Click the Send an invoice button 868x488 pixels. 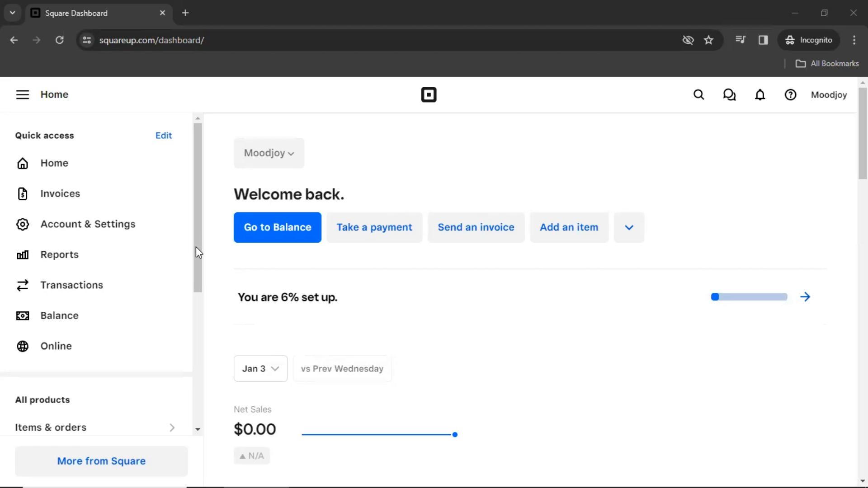click(x=476, y=227)
